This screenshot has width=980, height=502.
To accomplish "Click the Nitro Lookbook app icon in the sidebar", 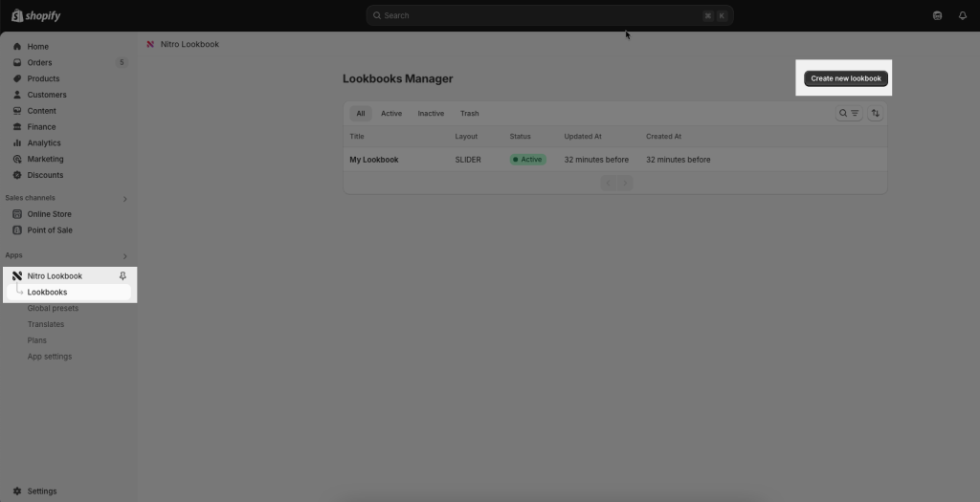I will [x=17, y=276].
